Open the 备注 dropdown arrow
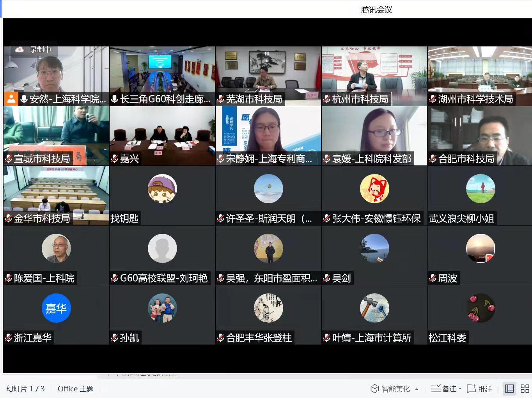The height and width of the screenshot is (398, 532). pyautogui.click(x=460, y=389)
